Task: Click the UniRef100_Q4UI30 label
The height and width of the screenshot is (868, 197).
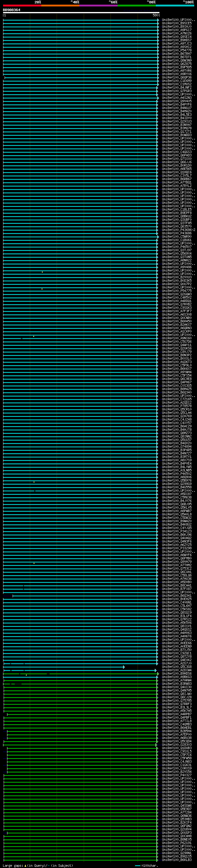Action: pos(177,687)
